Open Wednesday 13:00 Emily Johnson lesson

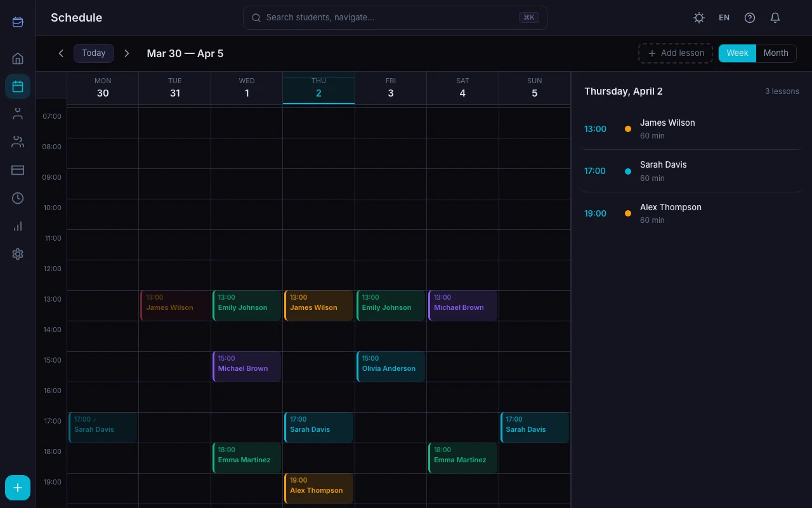tap(247, 305)
